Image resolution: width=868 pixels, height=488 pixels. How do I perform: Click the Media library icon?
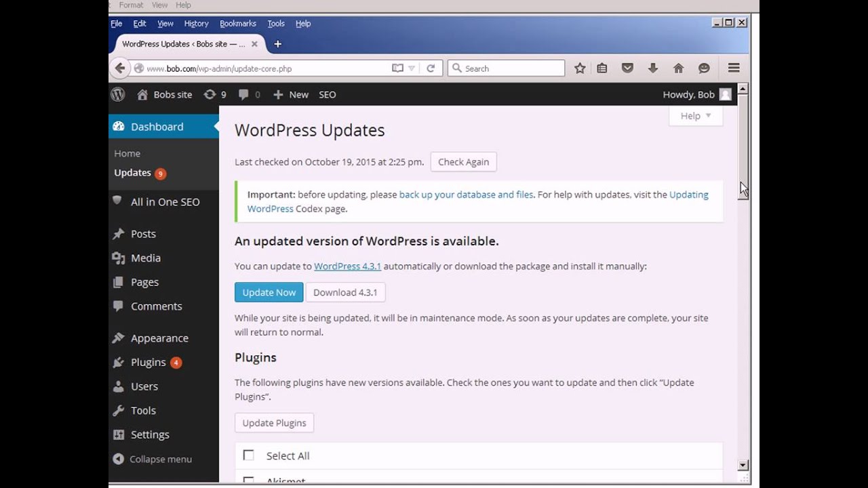tap(119, 258)
